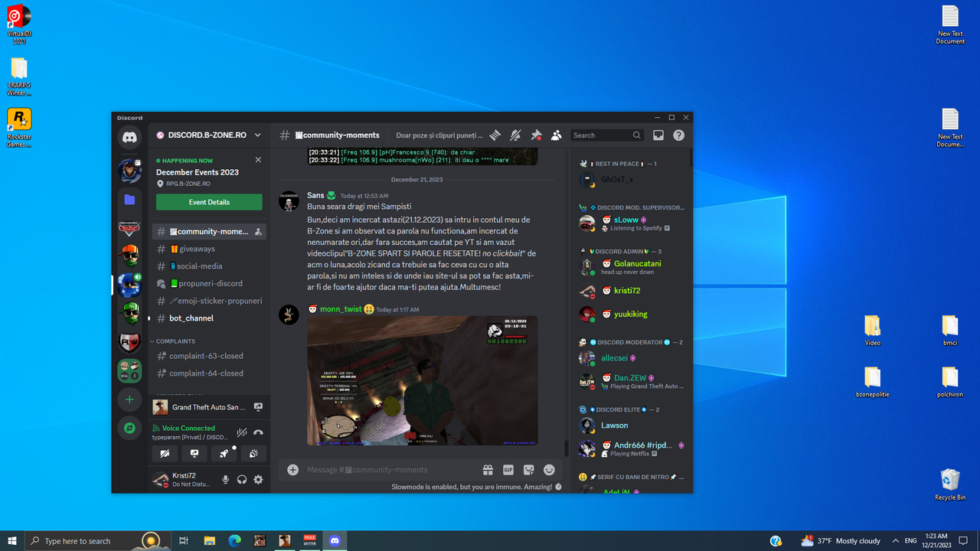Open the pinned messages panel
Screen dimensions: 980x551
click(x=535, y=135)
